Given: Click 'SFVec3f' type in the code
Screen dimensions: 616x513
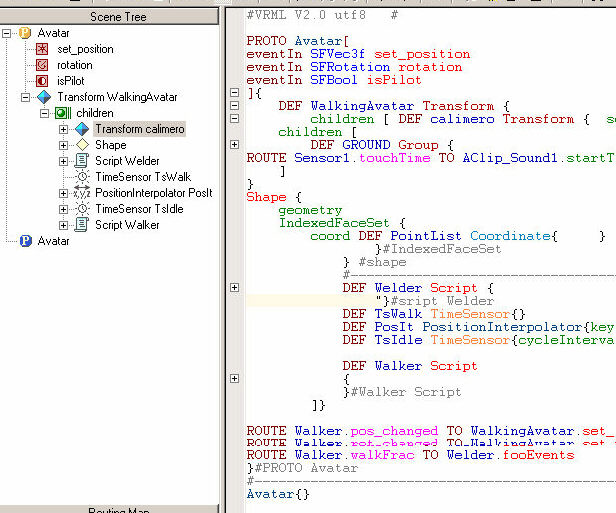Looking at the screenshot, I should coord(337,54).
